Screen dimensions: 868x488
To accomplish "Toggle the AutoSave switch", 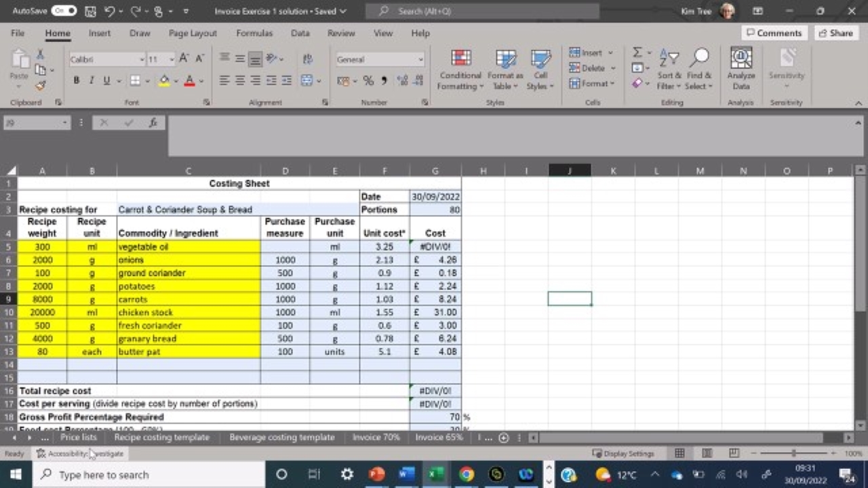I will (64, 11).
